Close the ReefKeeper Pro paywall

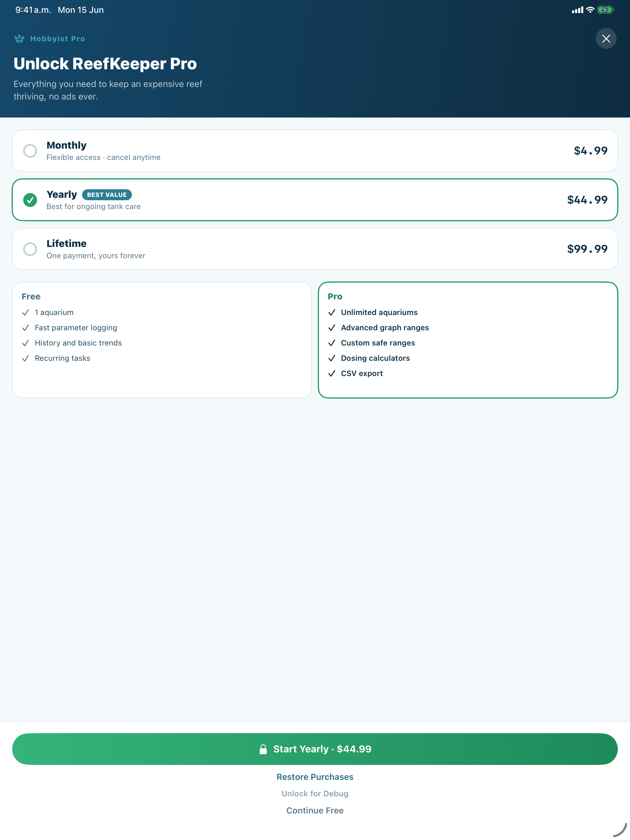(x=606, y=38)
